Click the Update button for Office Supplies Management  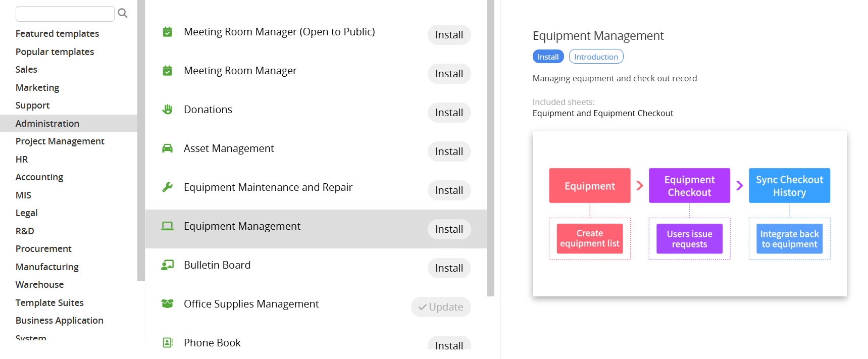(x=441, y=307)
